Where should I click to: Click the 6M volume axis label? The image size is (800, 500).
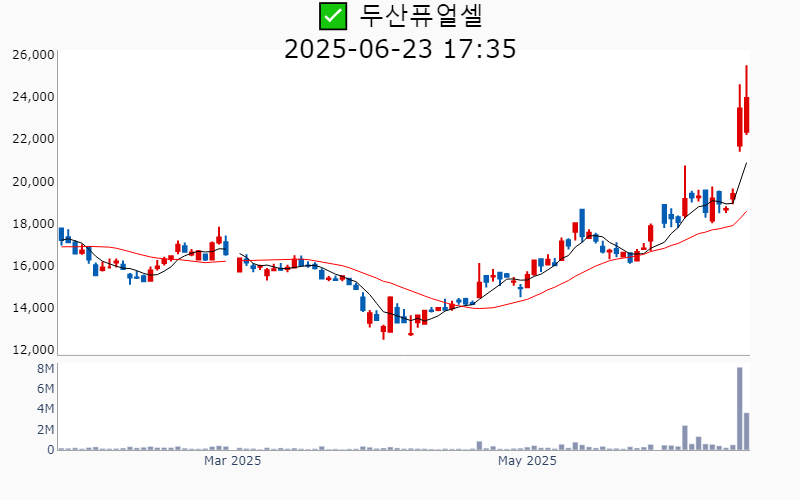click(45, 389)
